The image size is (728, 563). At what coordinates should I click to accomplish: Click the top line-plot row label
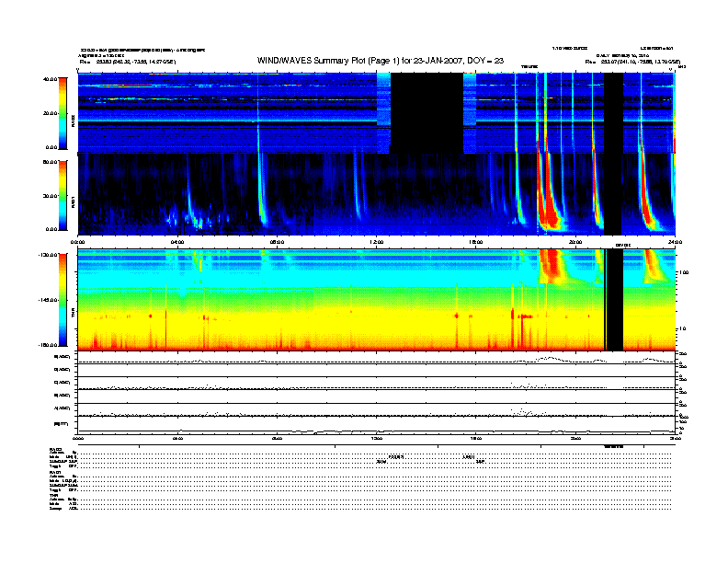(x=63, y=357)
